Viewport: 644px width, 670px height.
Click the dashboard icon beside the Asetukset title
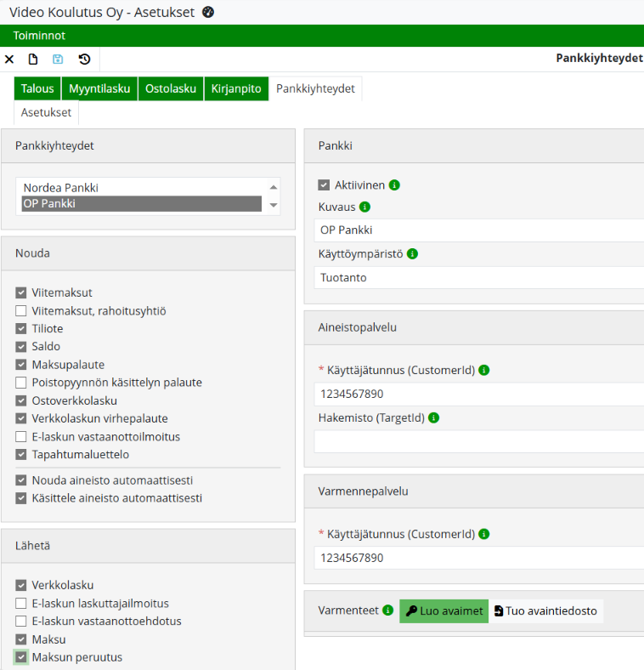click(209, 13)
